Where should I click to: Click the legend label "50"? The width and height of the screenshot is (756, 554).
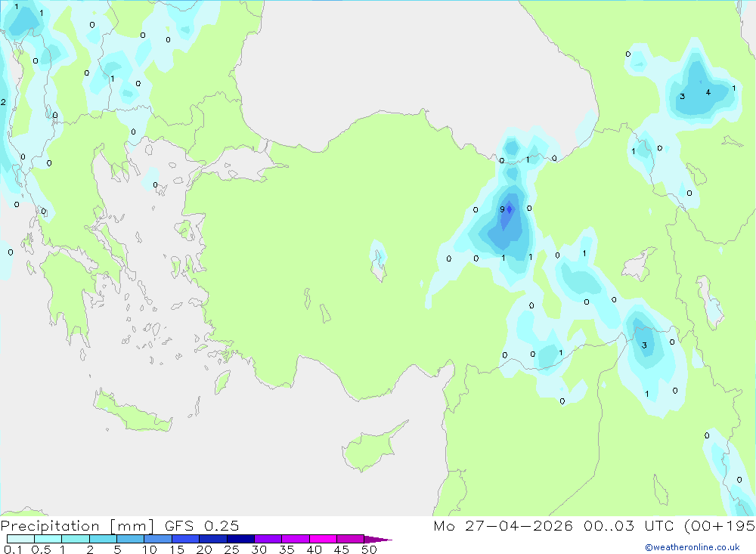[369, 549]
